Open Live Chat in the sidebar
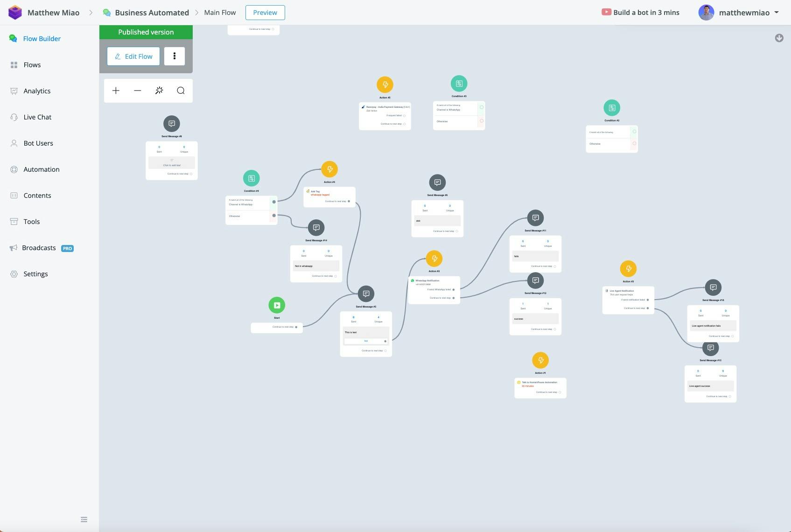Screen dimensions: 791x532 point(37,117)
